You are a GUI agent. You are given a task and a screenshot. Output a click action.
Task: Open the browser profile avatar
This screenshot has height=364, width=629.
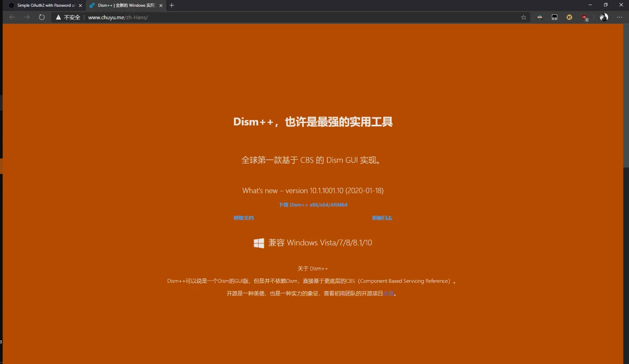604,17
